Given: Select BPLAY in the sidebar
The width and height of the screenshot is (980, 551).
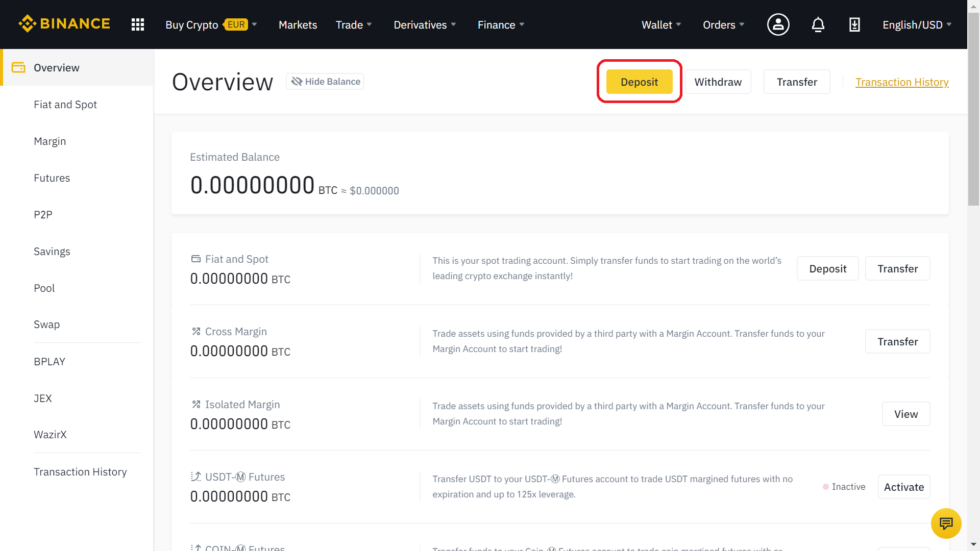Looking at the screenshot, I should (77, 361).
